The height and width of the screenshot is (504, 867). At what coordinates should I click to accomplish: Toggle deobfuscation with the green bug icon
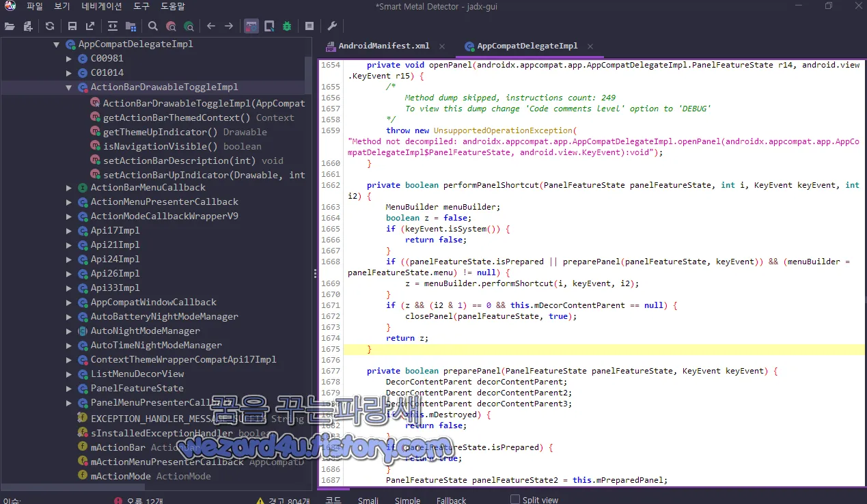tap(286, 26)
